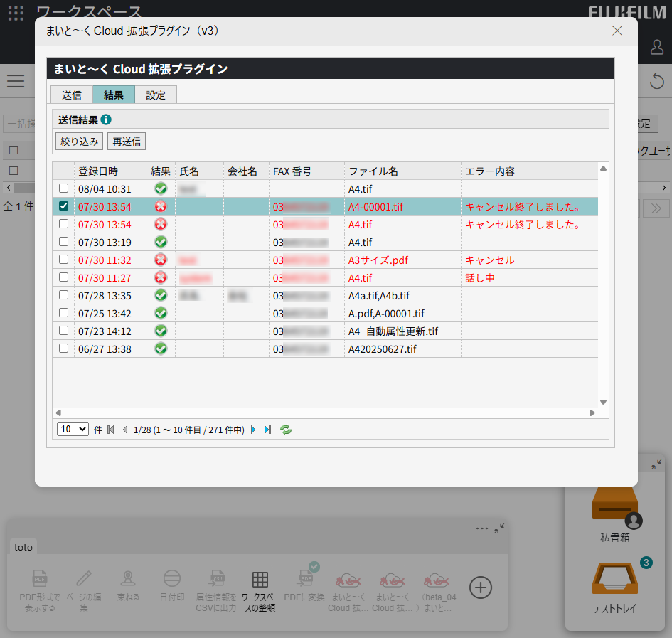
Task: Click the 日付印 stamp tool icon
Action: pos(171,578)
